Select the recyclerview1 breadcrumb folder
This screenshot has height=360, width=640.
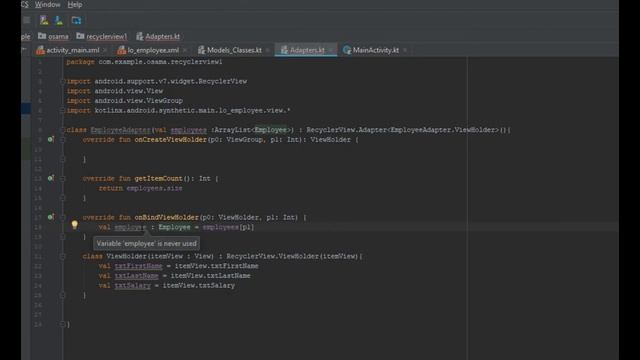point(102,36)
